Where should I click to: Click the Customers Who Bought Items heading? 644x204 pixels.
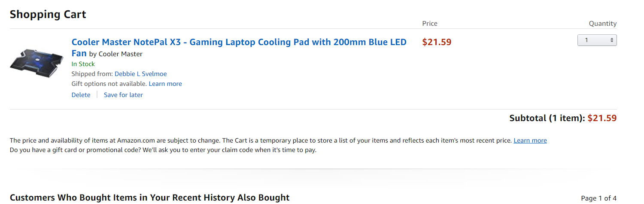click(x=149, y=198)
